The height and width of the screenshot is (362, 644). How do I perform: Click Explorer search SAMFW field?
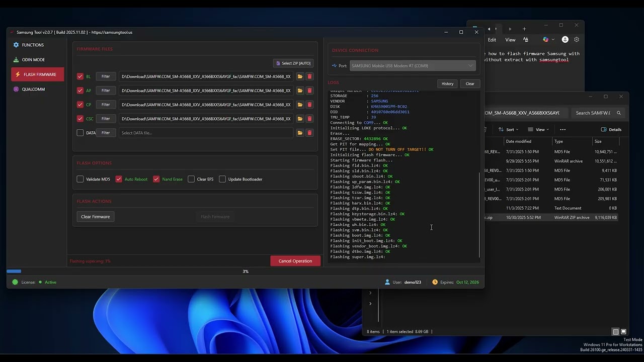(x=598, y=113)
